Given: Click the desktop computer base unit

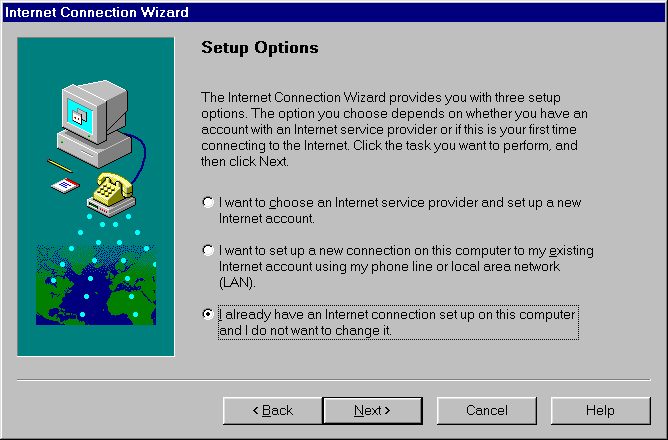Looking at the screenshot, I should tap(95, 150).
